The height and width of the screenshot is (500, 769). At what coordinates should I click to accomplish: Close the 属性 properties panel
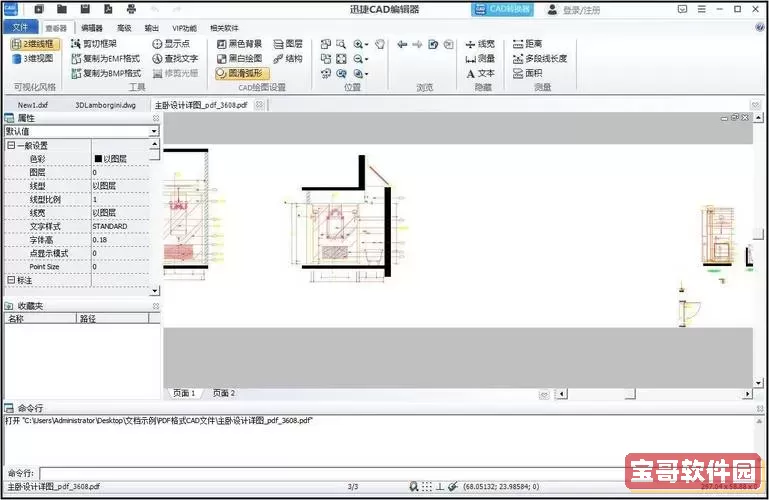(156, 118)
